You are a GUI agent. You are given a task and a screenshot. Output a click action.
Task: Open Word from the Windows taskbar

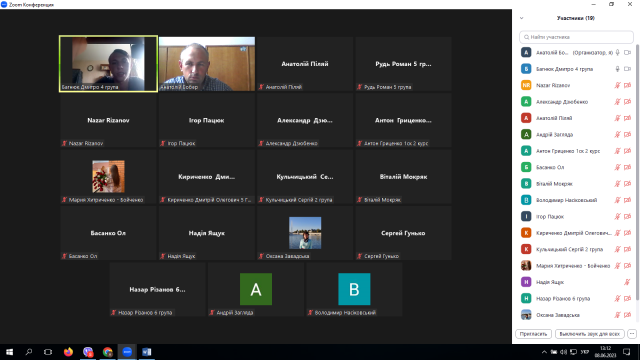tap(147, 352)
